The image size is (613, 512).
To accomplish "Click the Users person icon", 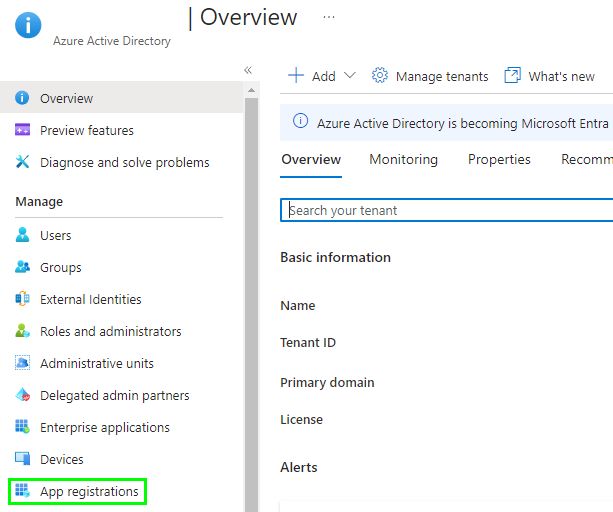I will [x=22, y=235].
